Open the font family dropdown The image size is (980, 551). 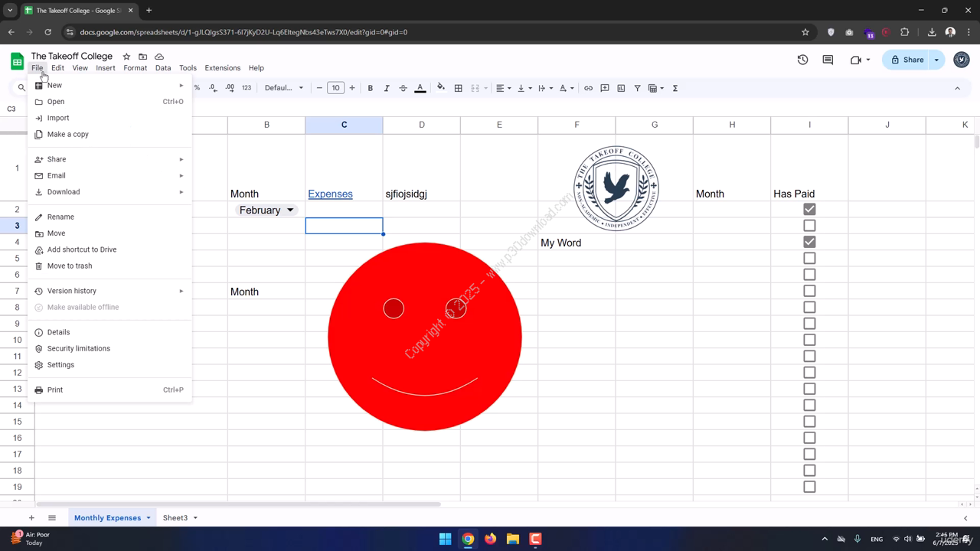click(x=284, y=88)
